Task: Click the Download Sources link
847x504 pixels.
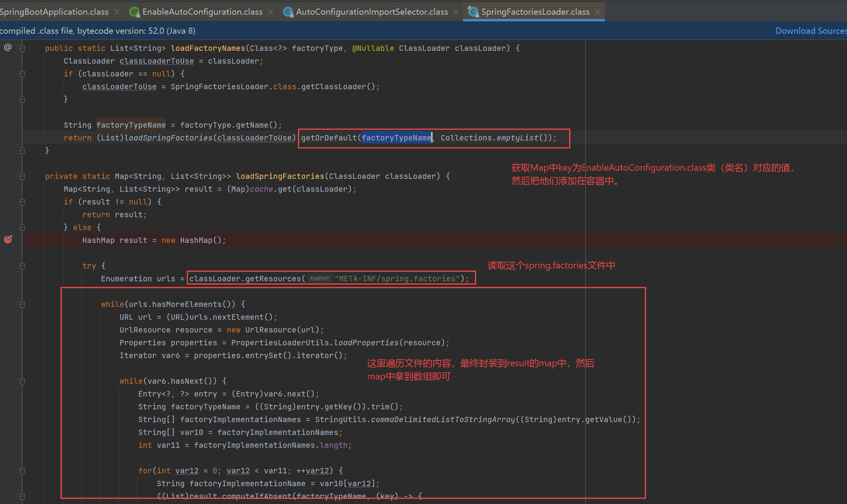Action: 810,31
